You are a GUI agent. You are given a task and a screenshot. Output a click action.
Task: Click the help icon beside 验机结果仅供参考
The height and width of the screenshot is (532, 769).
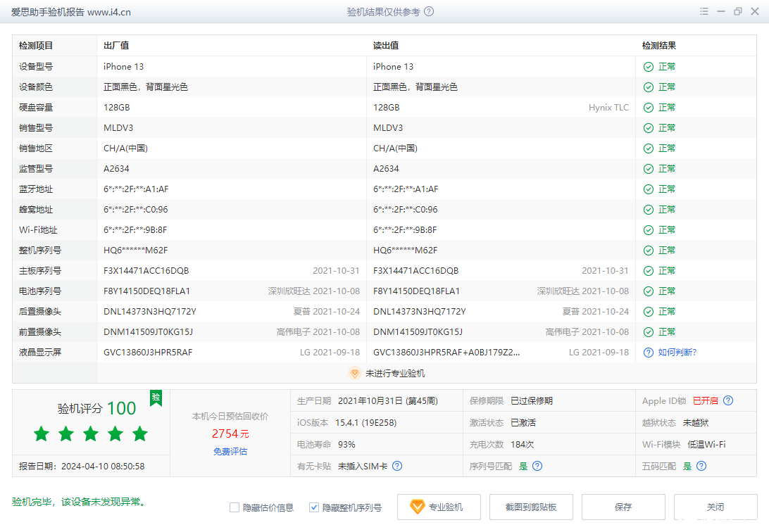point(429,11)
